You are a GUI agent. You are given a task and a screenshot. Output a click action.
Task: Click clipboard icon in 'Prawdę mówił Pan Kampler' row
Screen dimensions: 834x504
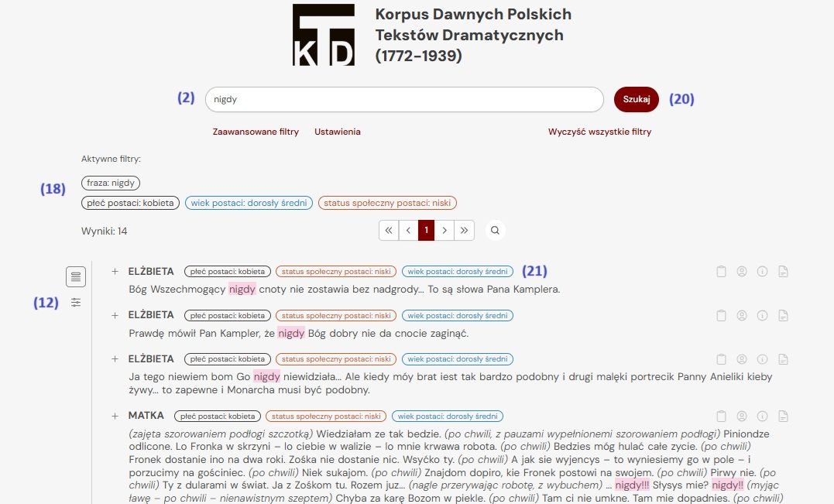(721, 315)
